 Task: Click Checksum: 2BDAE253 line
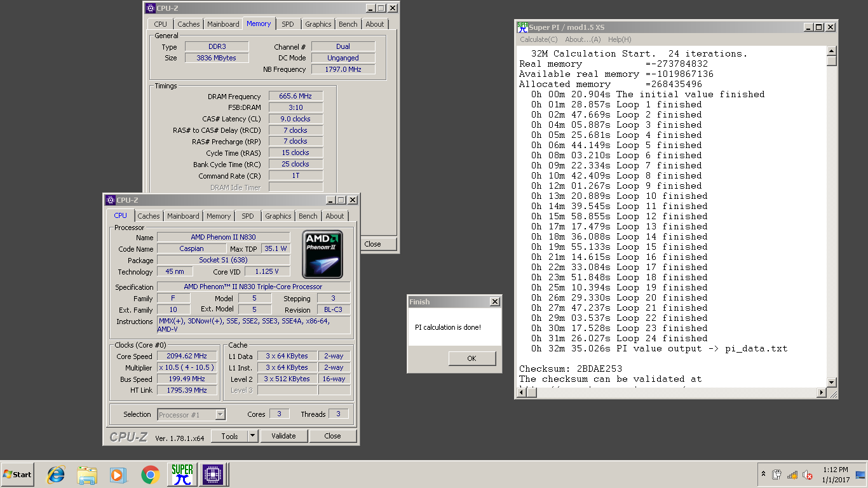pos(571,369)
